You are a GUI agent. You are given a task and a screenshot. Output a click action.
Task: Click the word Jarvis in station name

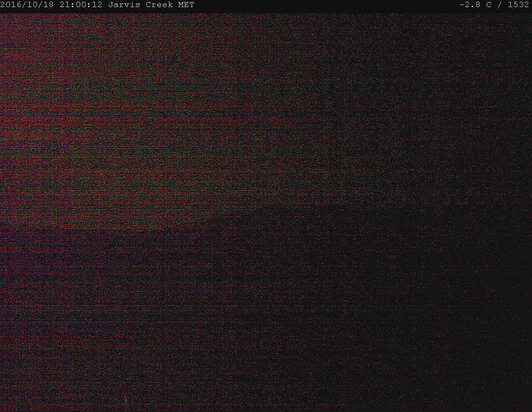click(124, 5)
